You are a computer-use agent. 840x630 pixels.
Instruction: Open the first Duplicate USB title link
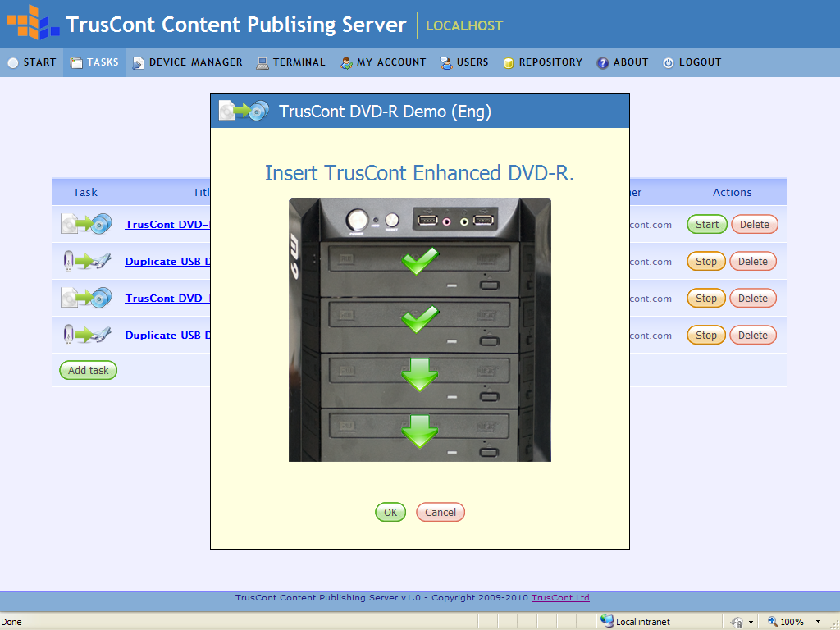tap(167, 262)
